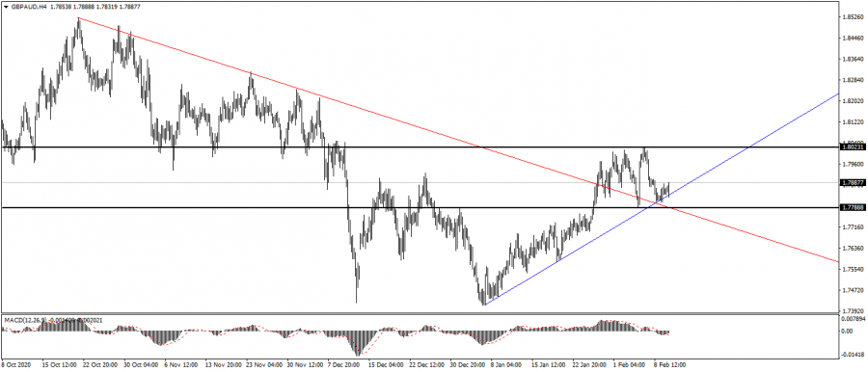This screenshot has height=372, width=868.
Task: Click the GBPAUD,H4 chart title text
Action: point(28,8)
